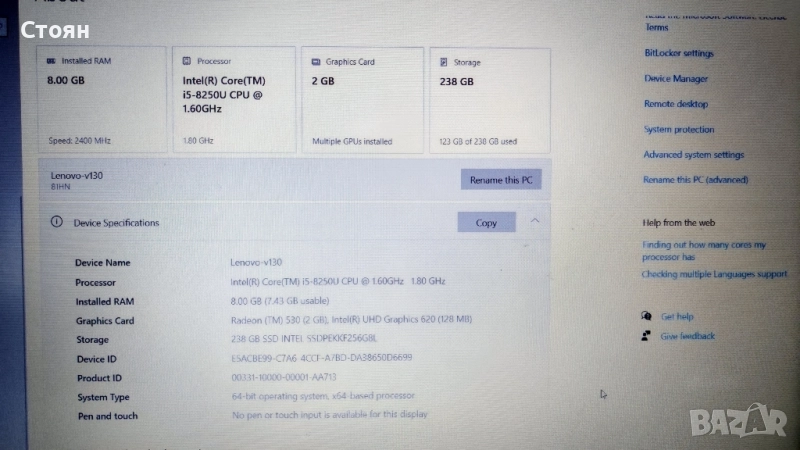Open Finding out how many cores link
This screenshot has width=800, height=450.
click(x=704, y=251)
